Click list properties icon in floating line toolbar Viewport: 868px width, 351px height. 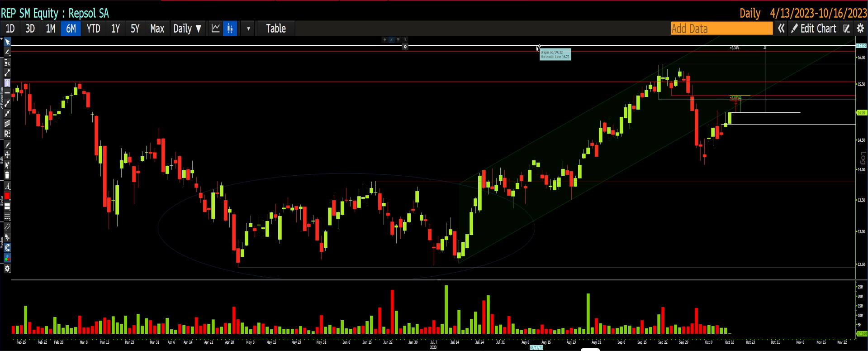pyautogui.click(x=398, y=40)
